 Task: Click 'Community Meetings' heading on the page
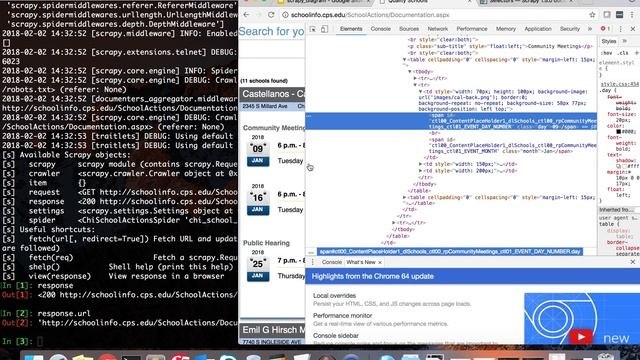tap(274, 128)
